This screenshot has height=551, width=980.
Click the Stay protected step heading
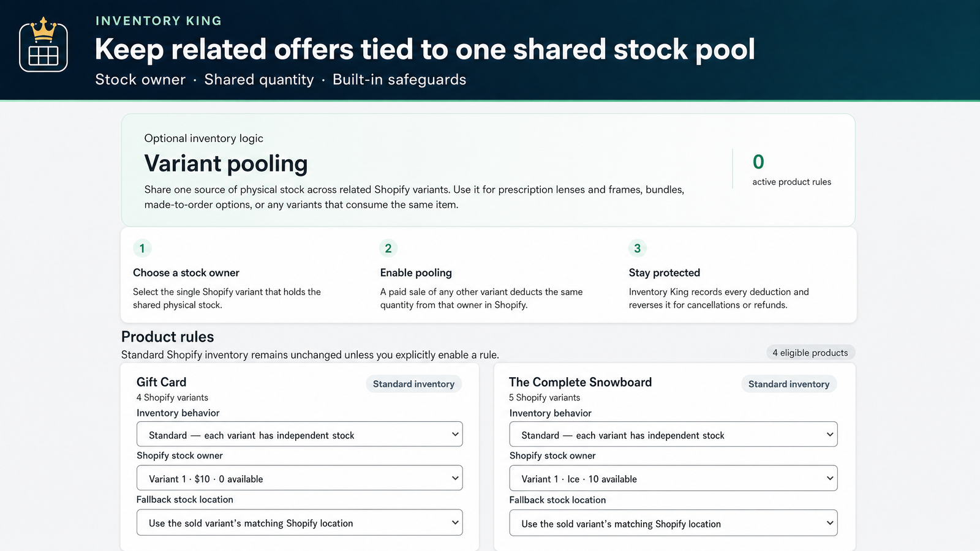point(665,272)
